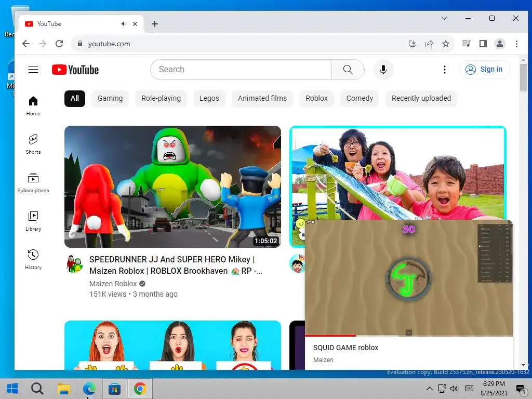Screen dimensions: 532x399
Task: Open Shorts in sidebar
Action: (33, 144)
